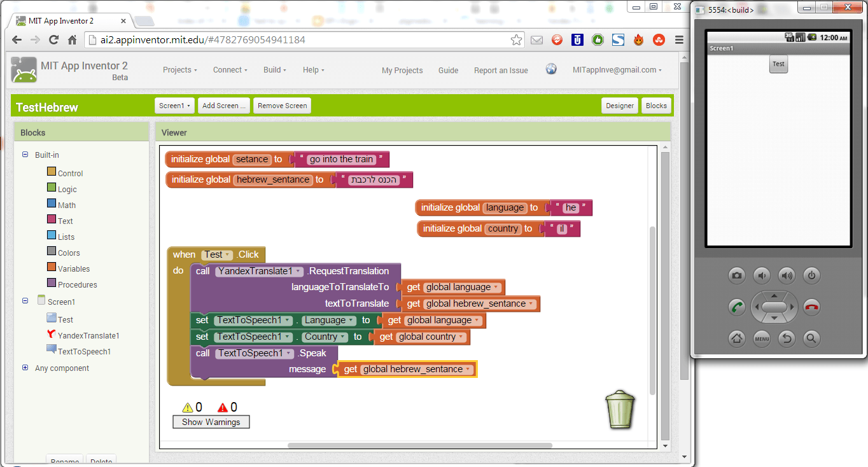This screenshot has width=868, height=467.
Task: Open YandexTranslate1 dropdown in call block
Action: tap(258, 271)
